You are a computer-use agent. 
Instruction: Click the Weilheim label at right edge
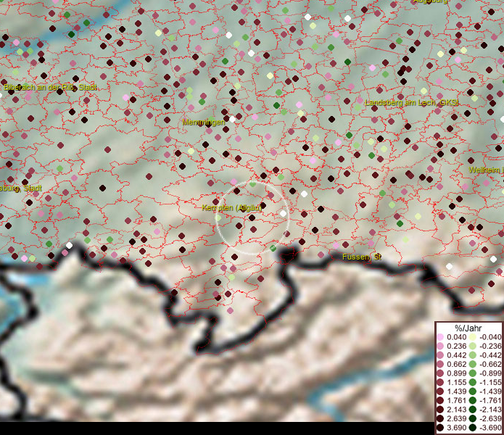[x=485, y=170]
